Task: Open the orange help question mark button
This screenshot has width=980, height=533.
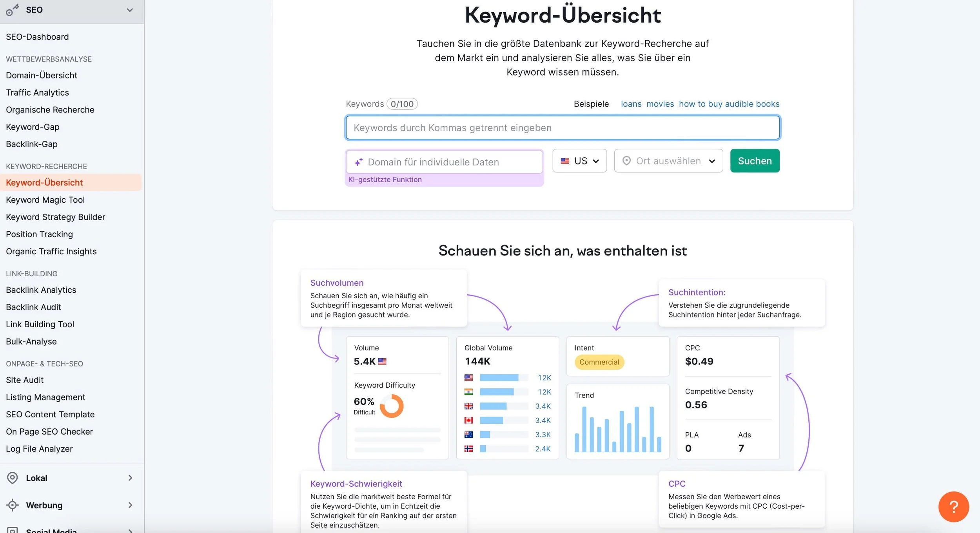Action: pyautogui.click(x=953, y=507)
